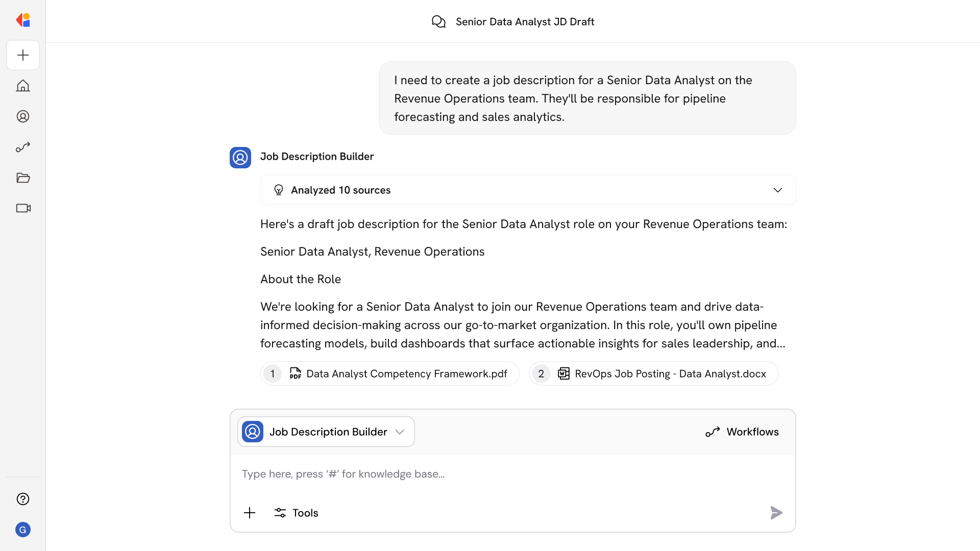The image size is (980, 551).
Task: Expand the Analyzed 10 sources section
Action: point(528,190)
